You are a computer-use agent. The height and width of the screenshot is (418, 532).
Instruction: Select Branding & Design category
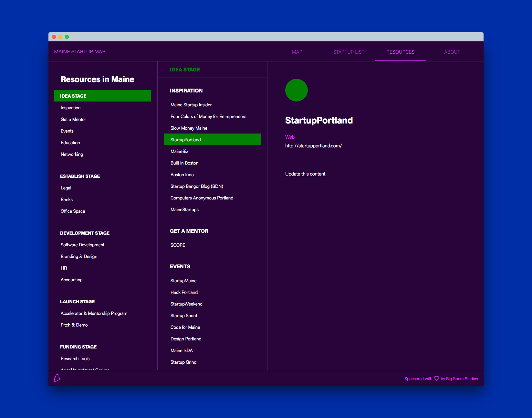pyautogui.click(x=79, y=256)
